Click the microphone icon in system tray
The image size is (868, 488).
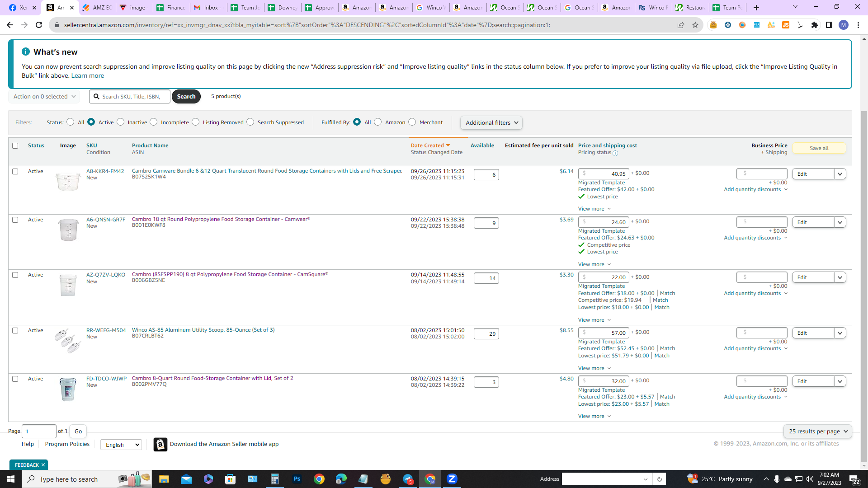coord(777,479)
